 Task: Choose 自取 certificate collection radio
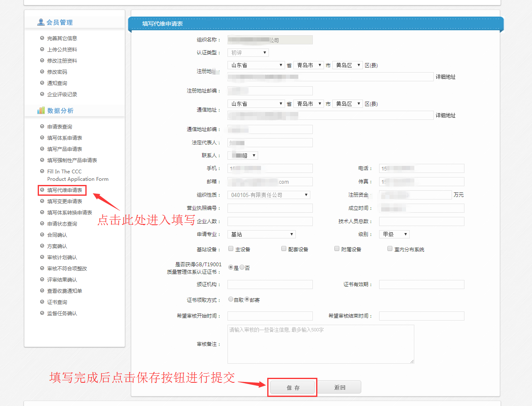pyautogui.click(x=231, y=299)
